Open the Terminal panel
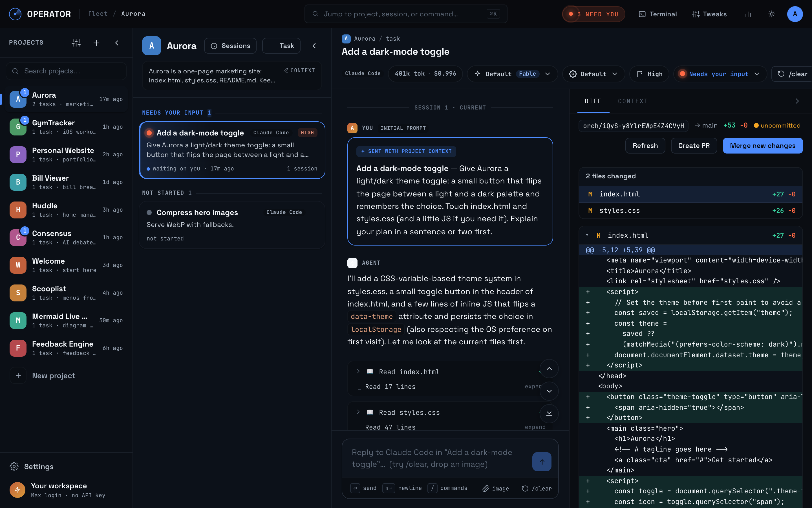Image resolution: width=812 pixels, height=508 pixels. (x=658, y=14)
